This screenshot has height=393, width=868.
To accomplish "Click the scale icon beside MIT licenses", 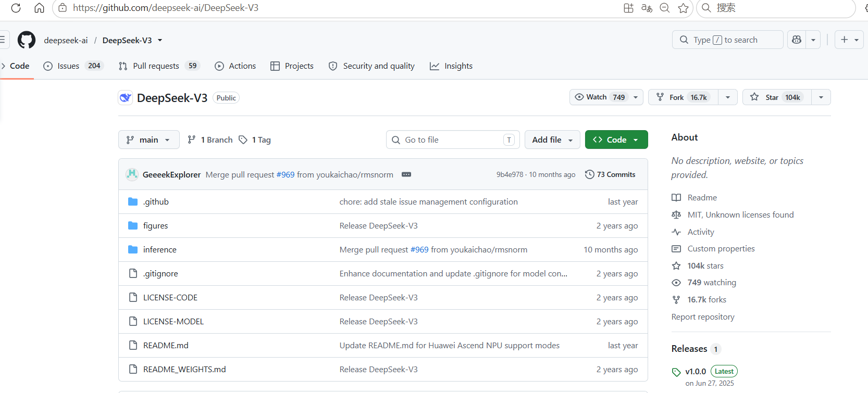I will (676, 214).
